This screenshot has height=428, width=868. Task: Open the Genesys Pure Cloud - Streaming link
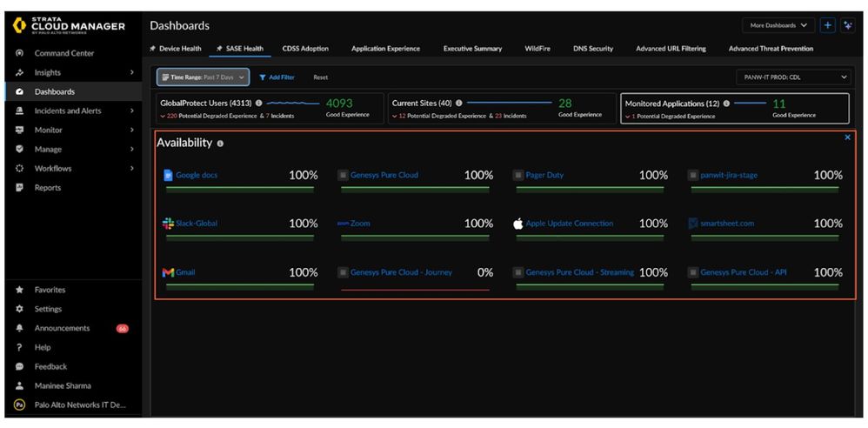click(579, 272)
